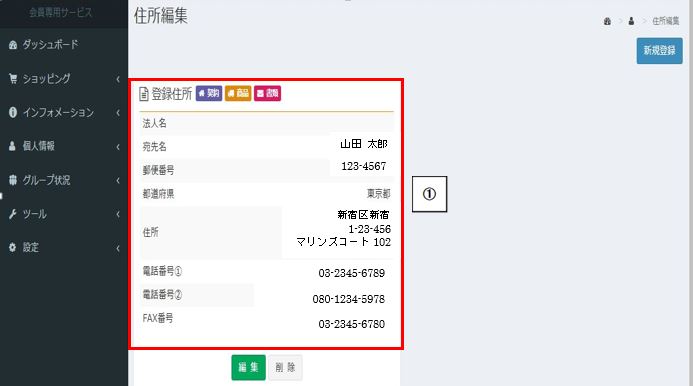Select postal code 123-4567
693x386 pixels.
click(364, 166)
